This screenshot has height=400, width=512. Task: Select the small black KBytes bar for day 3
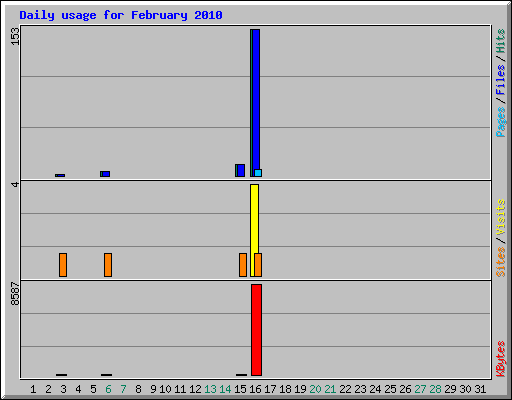click(62, 375)
